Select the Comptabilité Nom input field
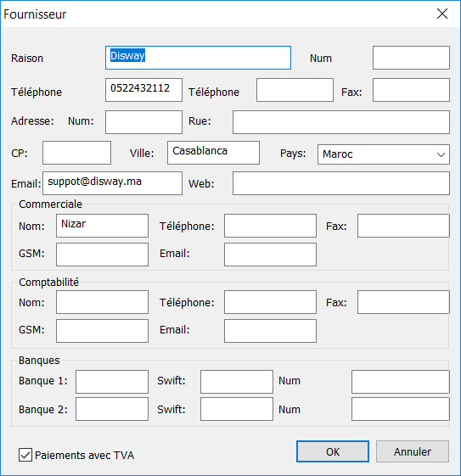The width and height of the screenshot is (461, 476). [102, 302]
